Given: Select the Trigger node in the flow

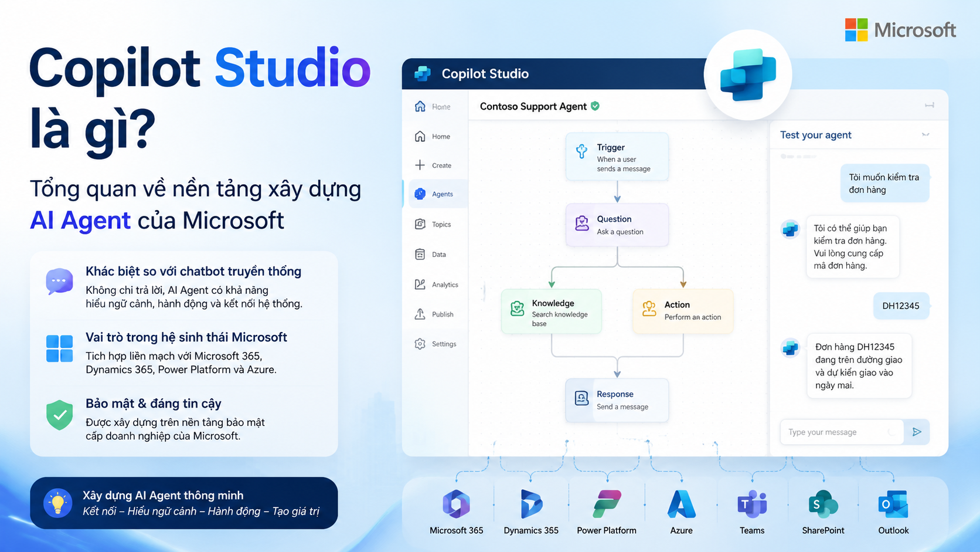Looking at the screenshot, I should [617, 157].
